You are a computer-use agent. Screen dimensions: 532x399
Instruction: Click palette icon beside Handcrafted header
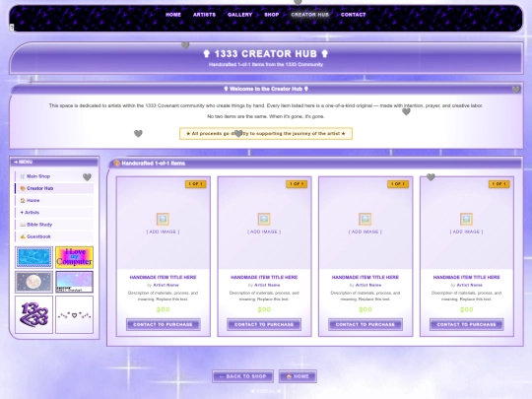(116, 164)
